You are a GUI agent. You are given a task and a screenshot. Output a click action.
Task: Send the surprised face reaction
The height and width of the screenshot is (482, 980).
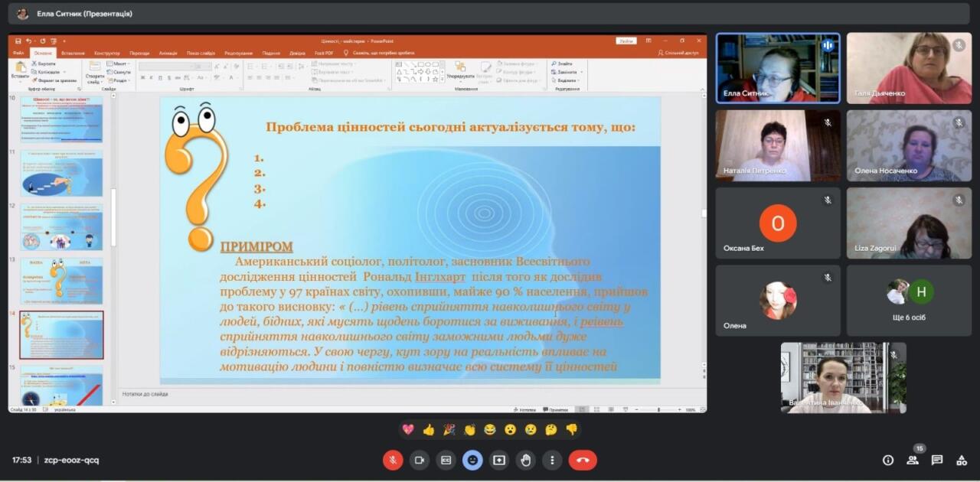click(x=510, y=430)
